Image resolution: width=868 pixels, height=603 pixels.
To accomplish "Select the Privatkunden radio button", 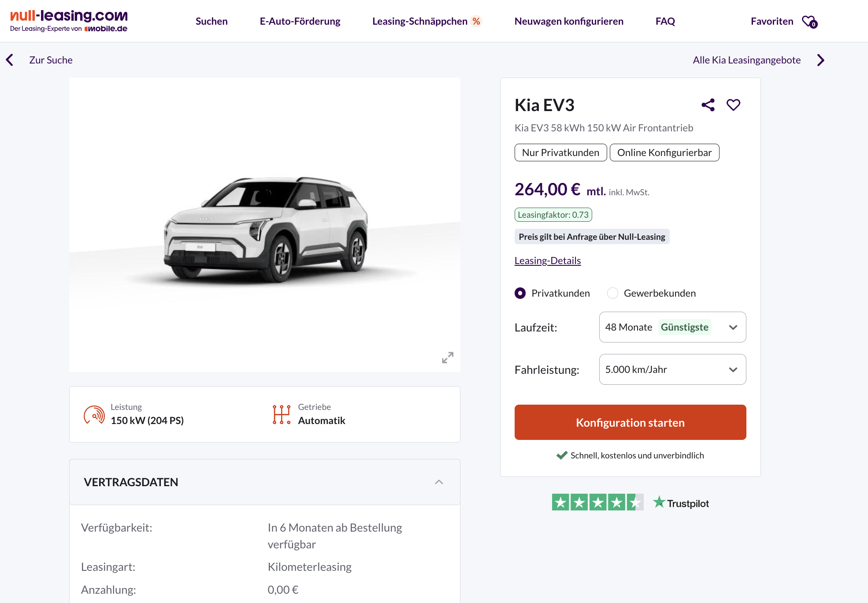I will coord(520,293).
